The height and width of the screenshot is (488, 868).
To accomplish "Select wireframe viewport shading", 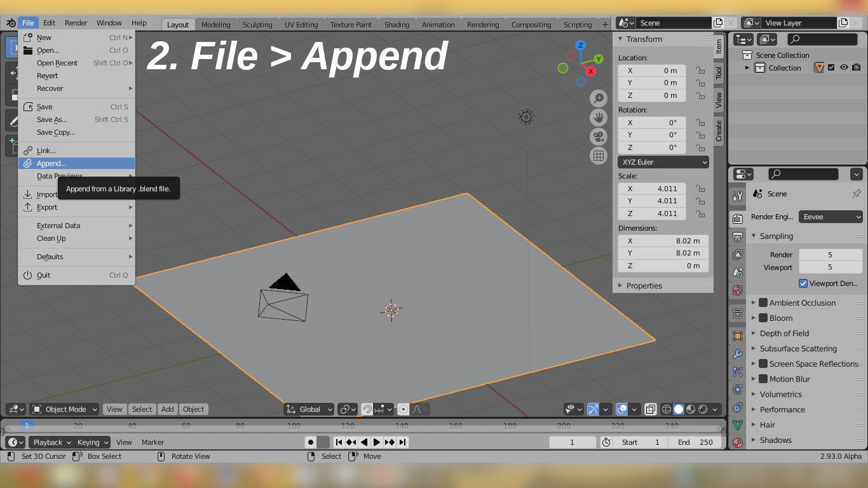I will [667, 409].
